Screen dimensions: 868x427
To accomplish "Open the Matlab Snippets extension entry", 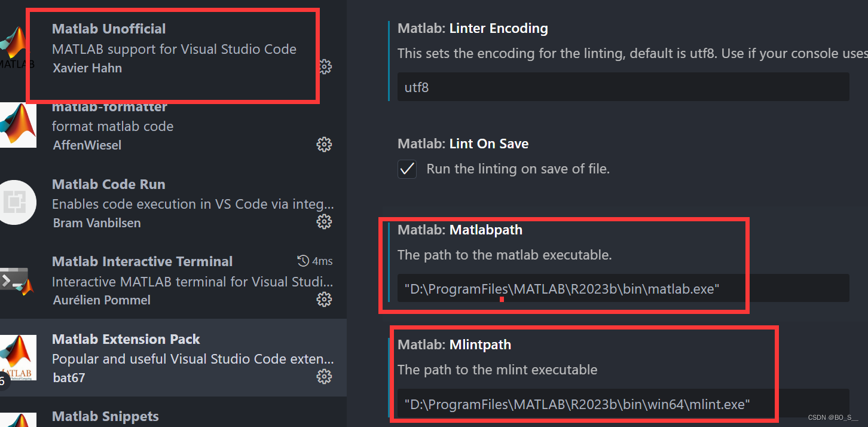I will pos(105,416).
